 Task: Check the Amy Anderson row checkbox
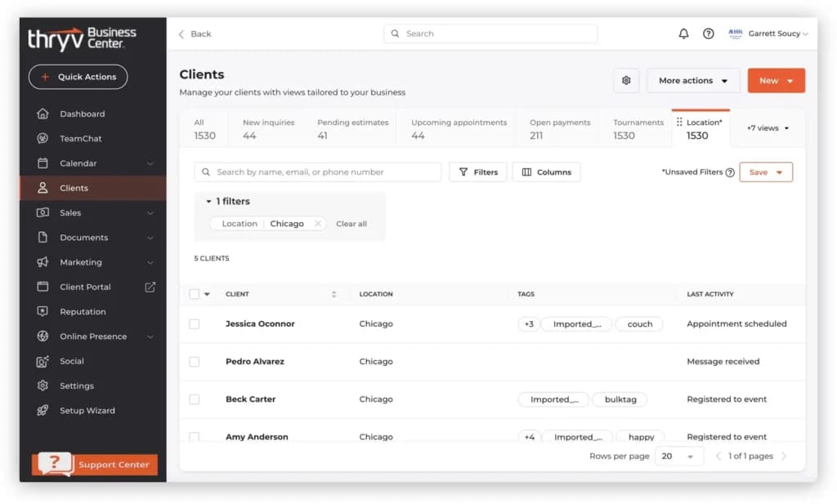click(x=195, y=436)
